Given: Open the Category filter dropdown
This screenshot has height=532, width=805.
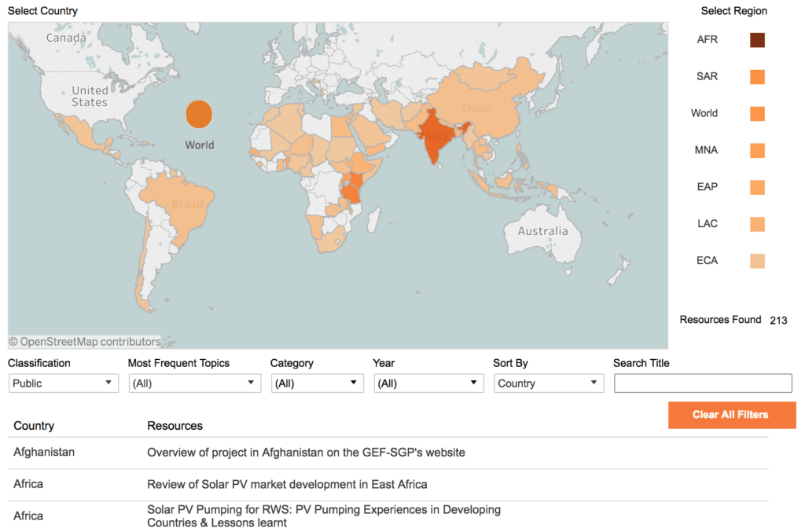Looking at the screenshot, I should click(318, 383).
